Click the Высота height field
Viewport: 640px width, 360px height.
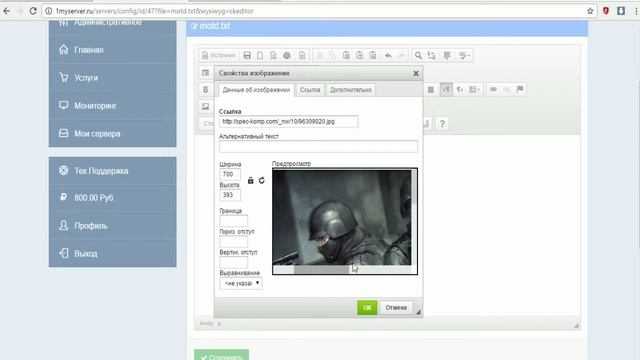[x=230, y=195]
